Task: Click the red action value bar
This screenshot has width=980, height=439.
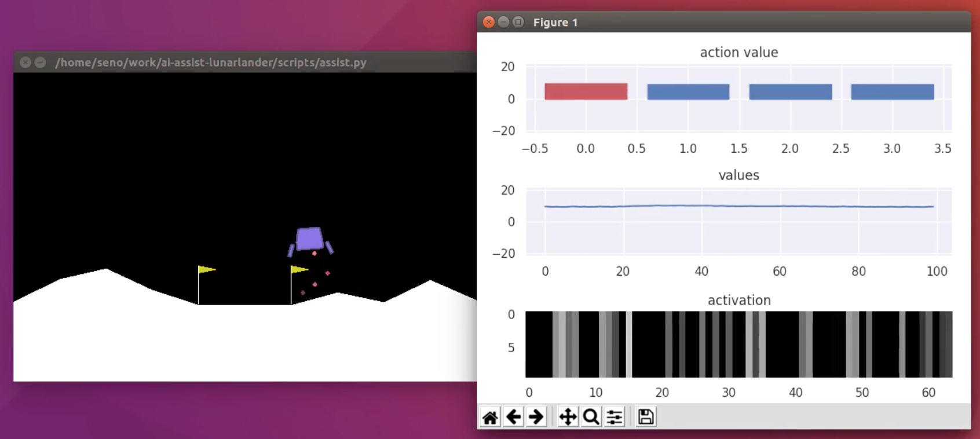Action: 586,92
